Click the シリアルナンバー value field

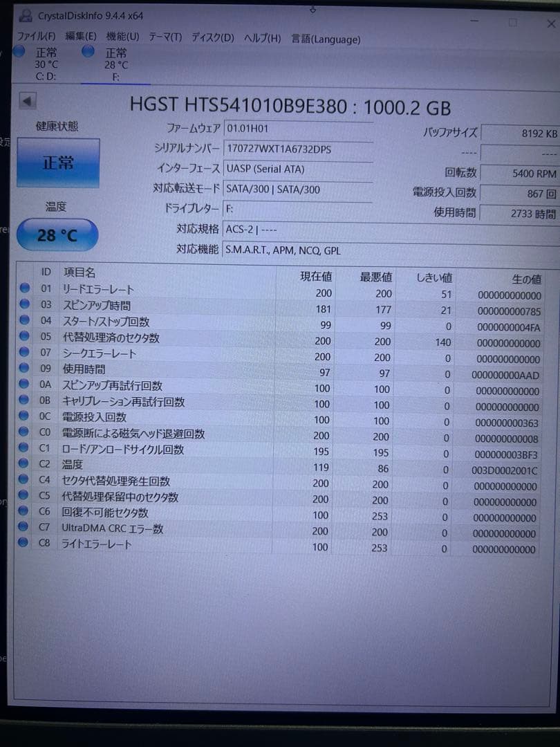click(297, 149)
